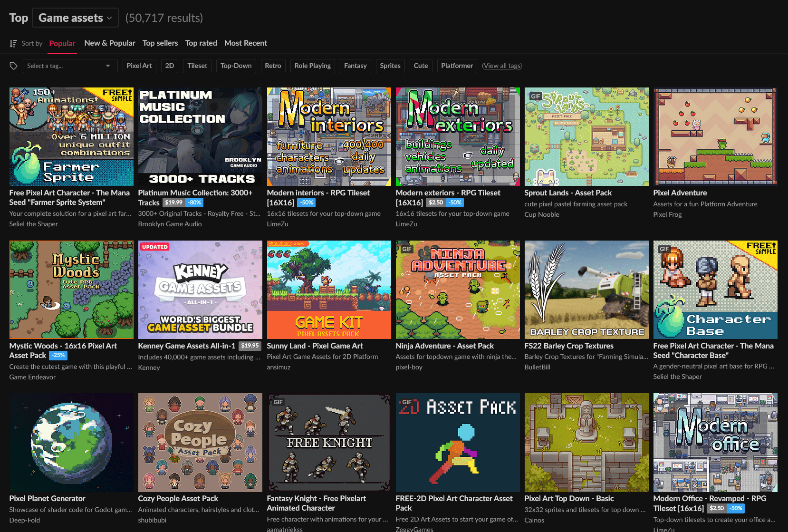Open Cozy People Asset Pack thumbnail
Image resolution: width=788 pixels, height=532 pixels.
(200, 443)
